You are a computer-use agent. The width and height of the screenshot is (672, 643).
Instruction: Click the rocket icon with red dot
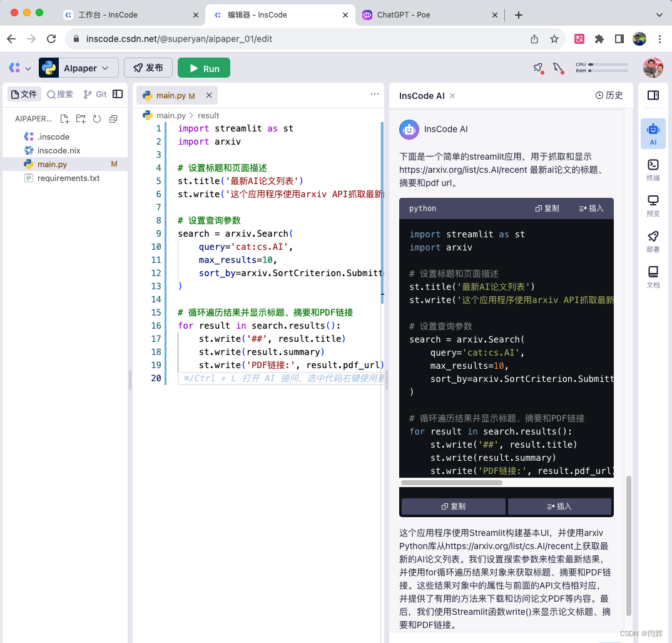tap(538, 68)
